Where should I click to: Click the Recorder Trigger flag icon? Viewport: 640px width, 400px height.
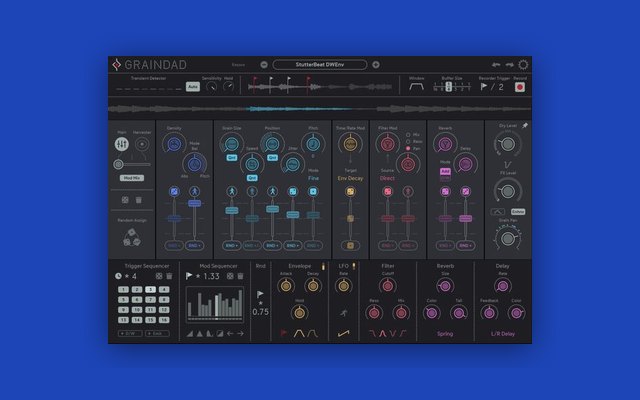[x=484, y=87]
